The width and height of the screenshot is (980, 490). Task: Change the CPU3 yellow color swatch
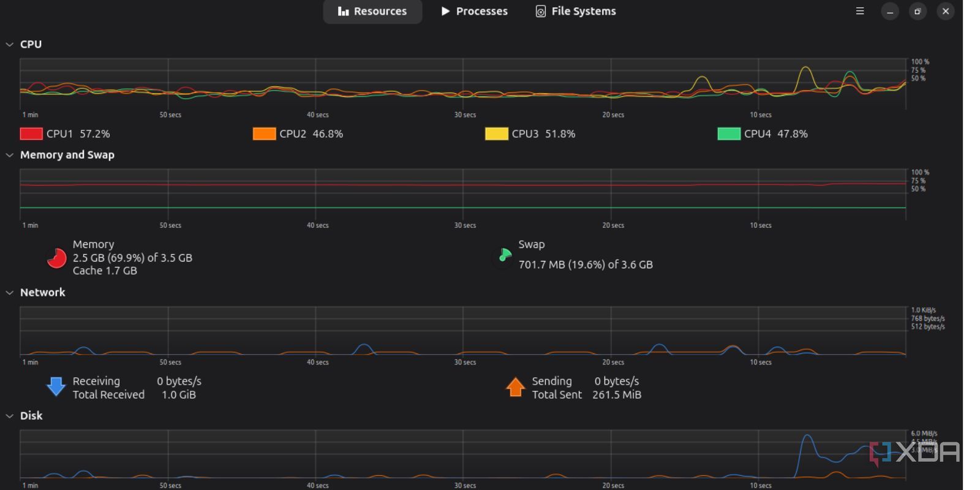[497, 134]
